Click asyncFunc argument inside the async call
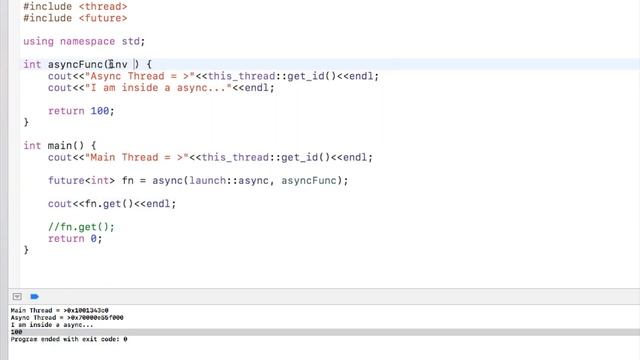This screenshot has width=640, height=360. point(309,181)
